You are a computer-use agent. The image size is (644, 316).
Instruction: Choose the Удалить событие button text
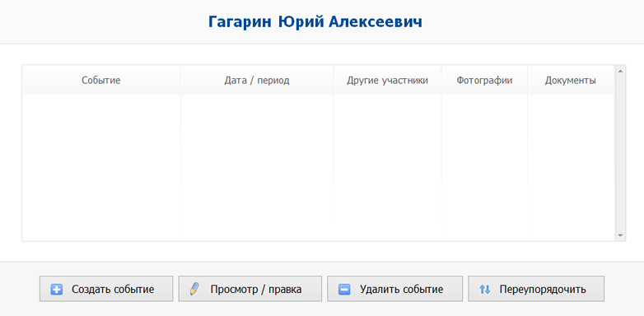click(402, 290)
